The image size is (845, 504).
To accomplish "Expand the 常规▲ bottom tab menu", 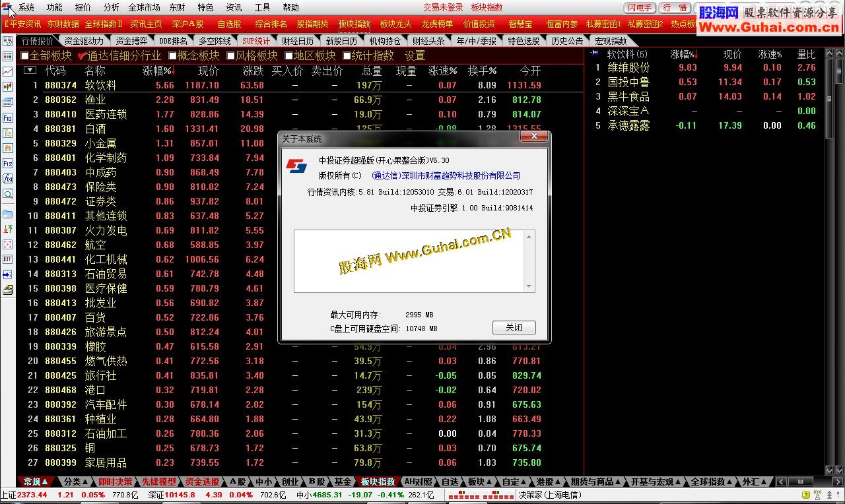I will pyautogui.click(x=36, y=482).
